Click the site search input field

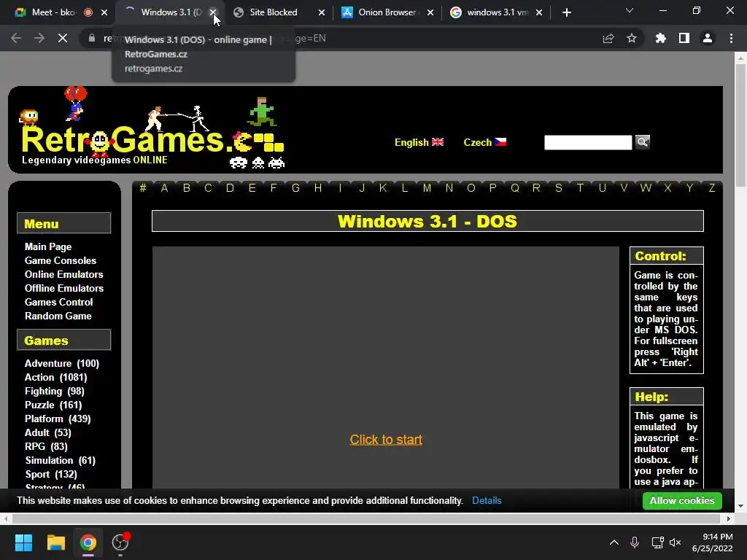coord(588,142)
